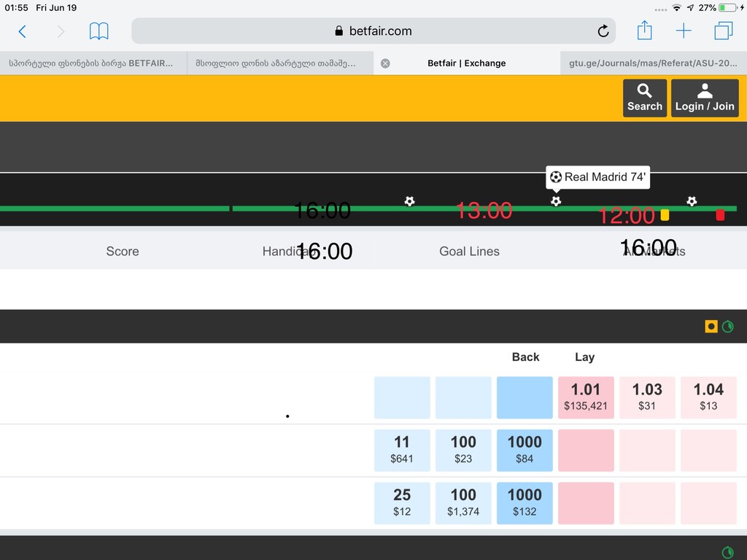Click red card marker on timeline

[720, 215]
